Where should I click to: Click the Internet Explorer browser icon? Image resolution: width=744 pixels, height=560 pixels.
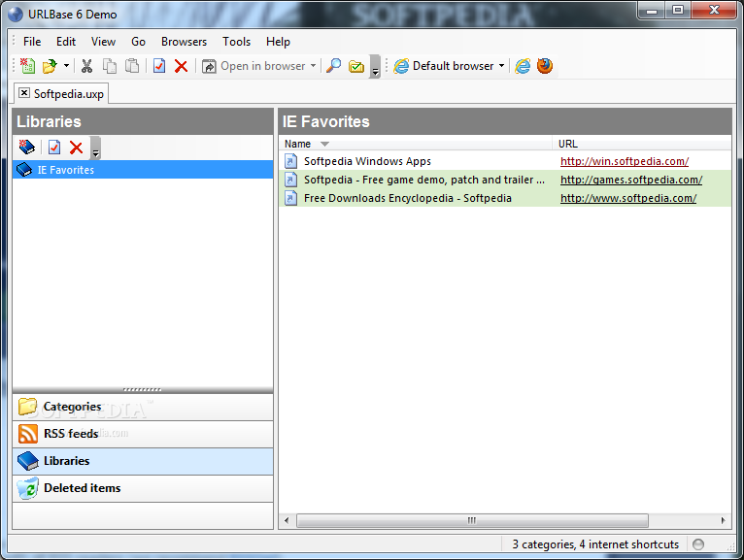523,66
